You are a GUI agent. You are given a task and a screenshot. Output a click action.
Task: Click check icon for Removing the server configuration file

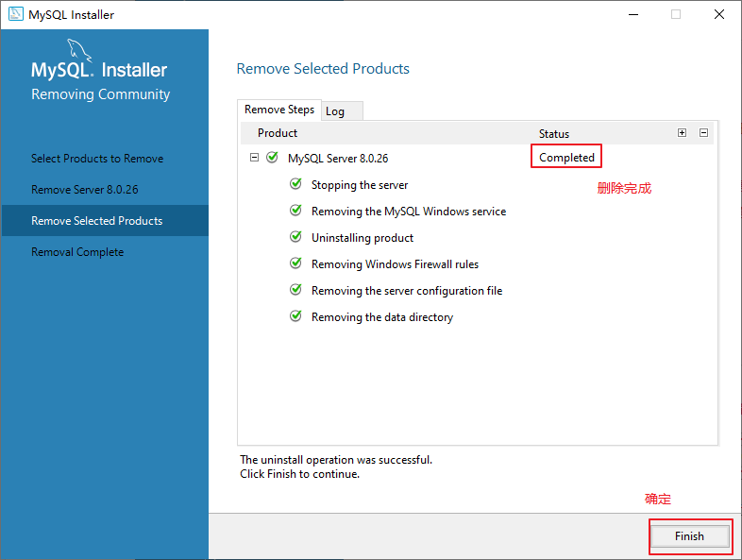pos(295,290)
